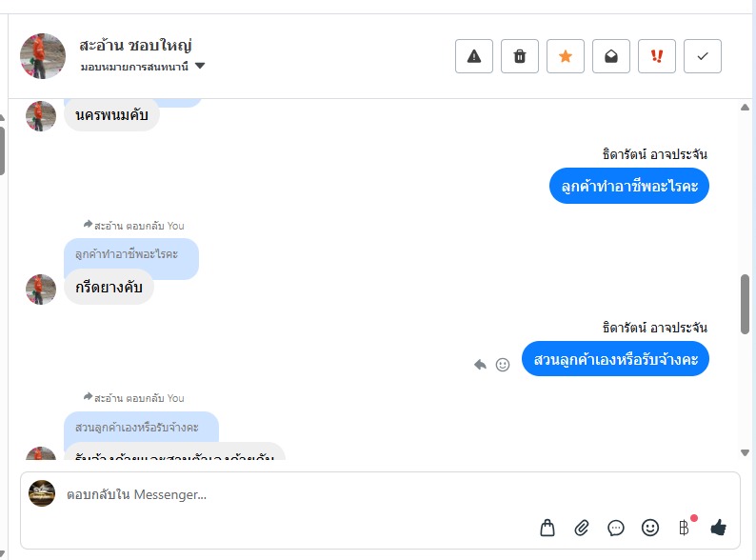The width and height of the screenshot is (756, 560).
Task: Click the paperclip attachment icon
Action: (582, 527)
